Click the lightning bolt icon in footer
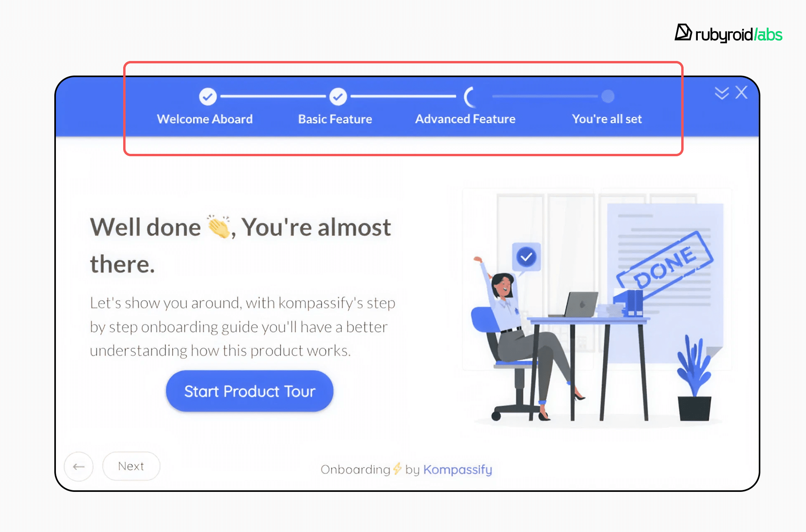Image resolution: width=806 pixels, height=532 pixels. click(x=397, y=469)
